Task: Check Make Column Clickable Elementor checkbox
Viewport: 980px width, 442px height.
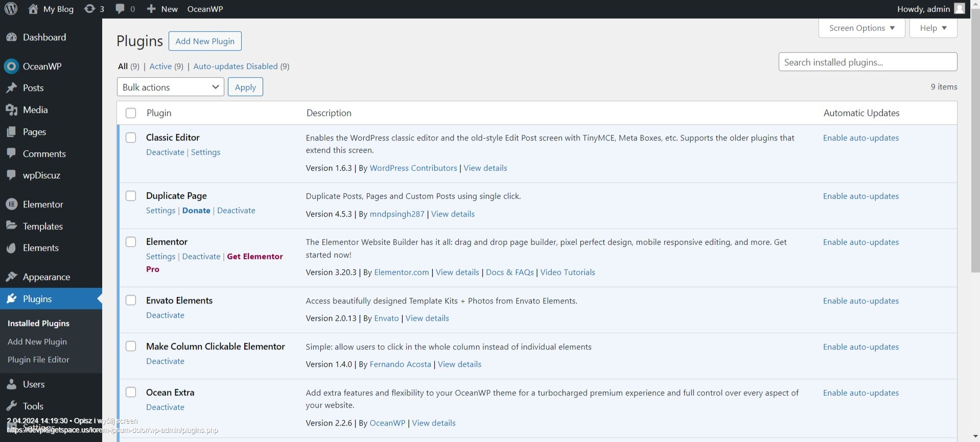Action: click(x=131, y=346)
